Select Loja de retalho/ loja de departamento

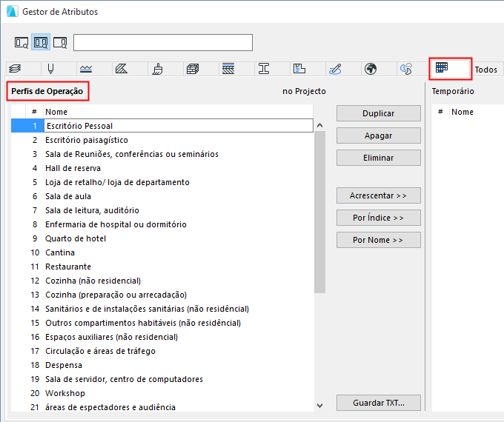[x=162, y=182]
